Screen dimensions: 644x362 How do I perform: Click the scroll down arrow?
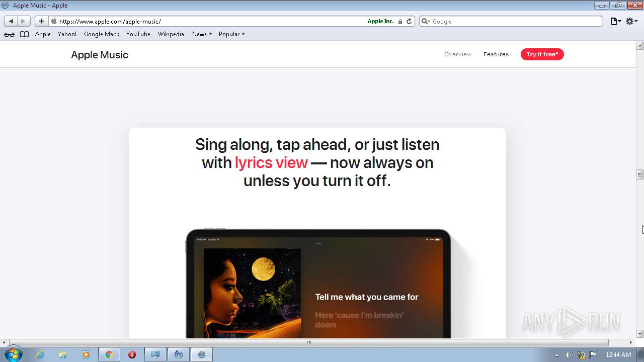640,334
